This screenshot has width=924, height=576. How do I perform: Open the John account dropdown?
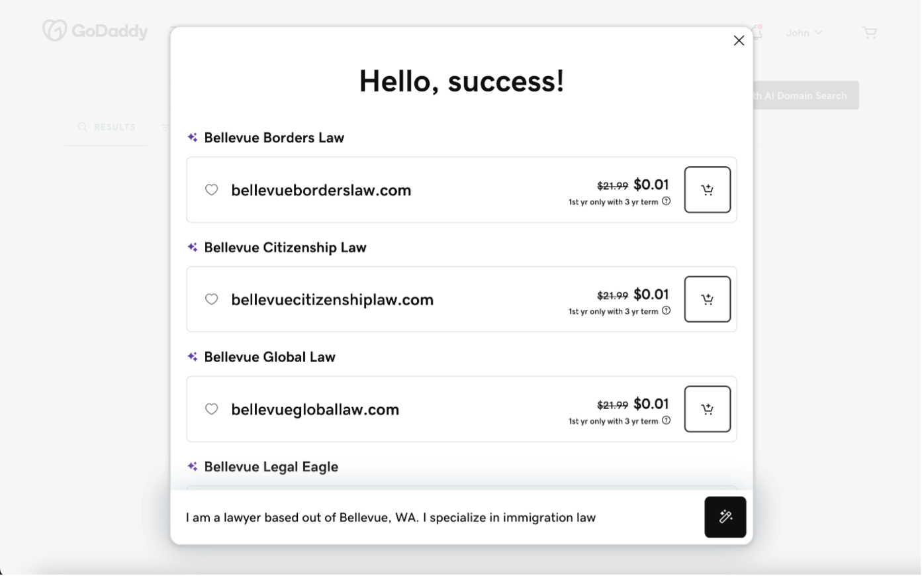point(804,32)
